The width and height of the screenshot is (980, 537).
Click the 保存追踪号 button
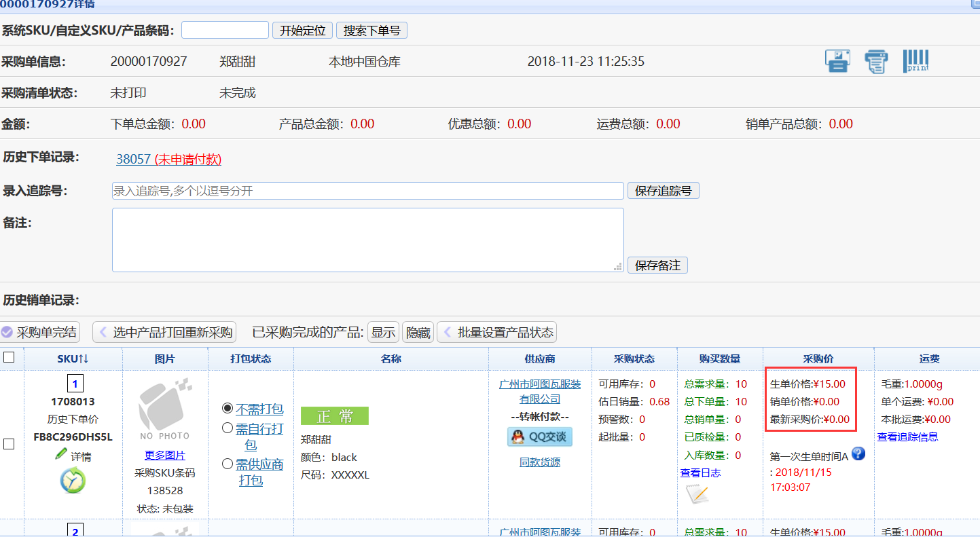[663, 191]
